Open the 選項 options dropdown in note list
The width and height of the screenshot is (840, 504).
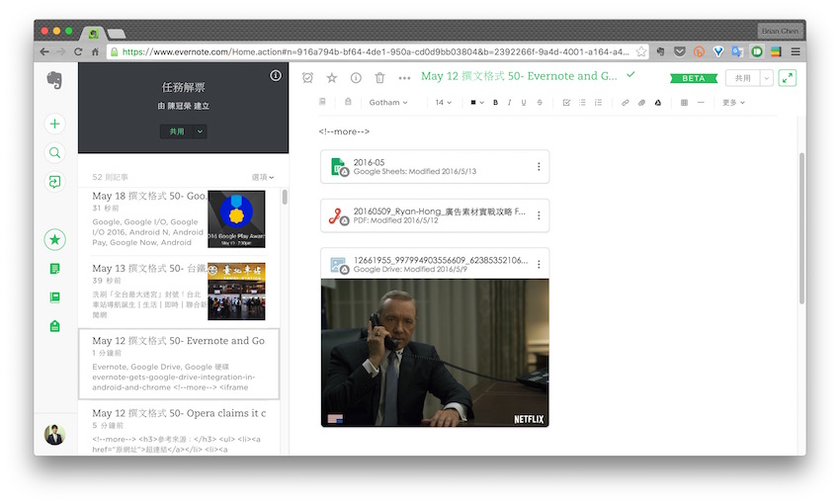(263, 177)
